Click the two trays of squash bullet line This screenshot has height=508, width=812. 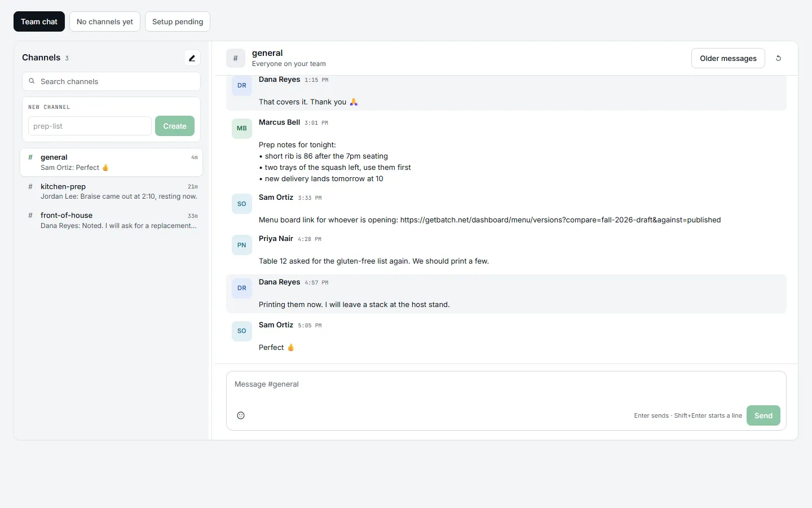tap(335, 168)
